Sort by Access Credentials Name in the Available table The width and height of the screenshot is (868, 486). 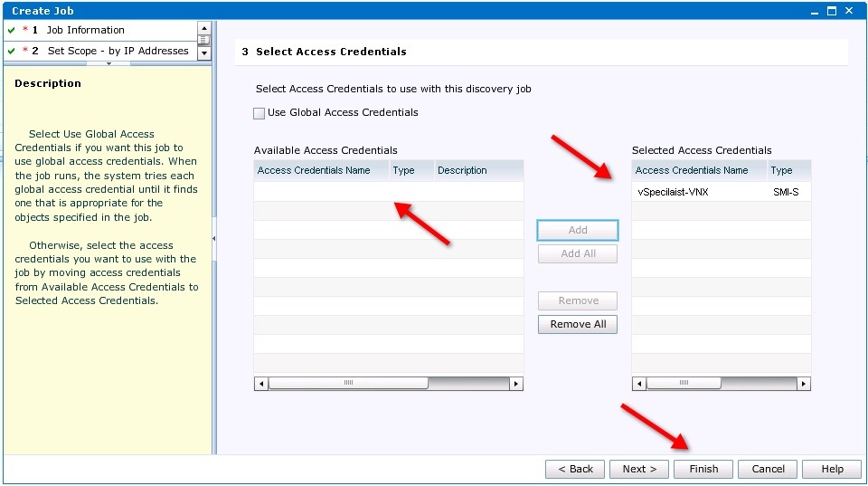tap(314, 170)
